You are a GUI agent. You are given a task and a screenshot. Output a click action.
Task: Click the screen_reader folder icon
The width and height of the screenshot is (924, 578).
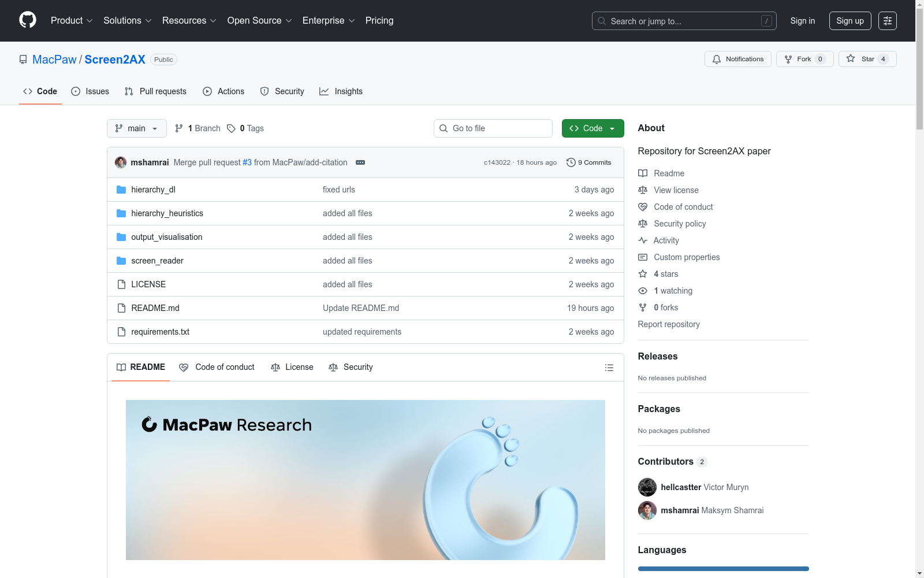click(x=121, y=261)
